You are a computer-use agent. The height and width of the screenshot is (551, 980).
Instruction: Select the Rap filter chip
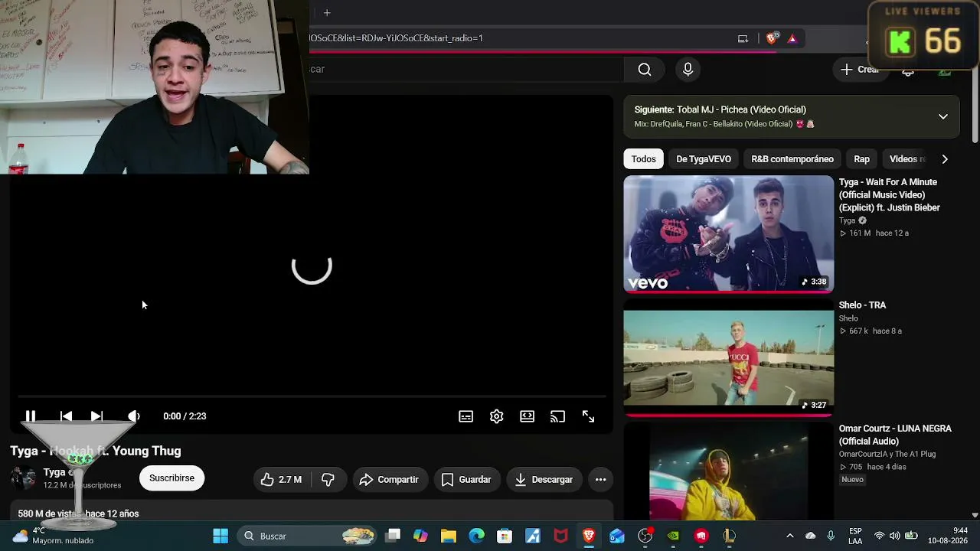pyautogui.click(x=861, y=159)
